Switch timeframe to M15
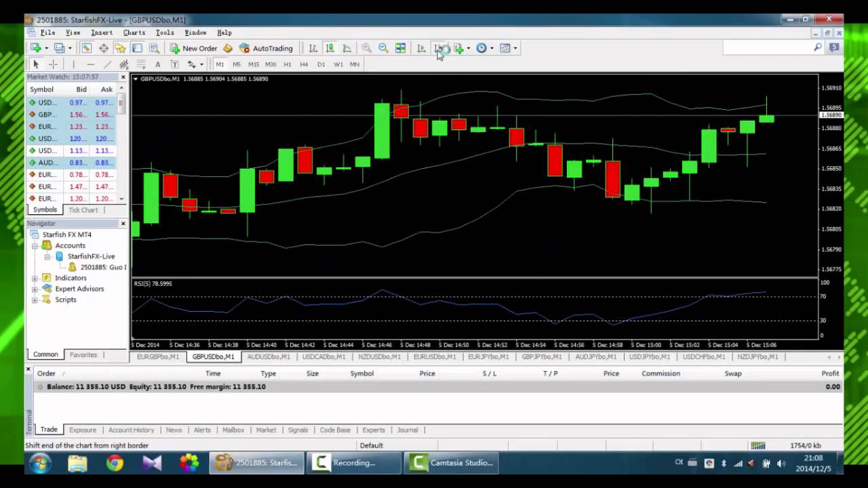 pos(254,64)
